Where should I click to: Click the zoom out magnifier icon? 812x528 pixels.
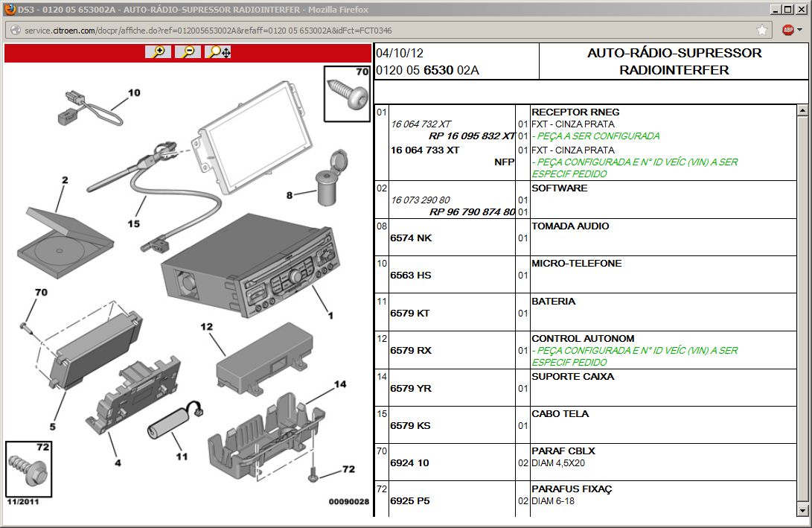(x=188, y=52)
